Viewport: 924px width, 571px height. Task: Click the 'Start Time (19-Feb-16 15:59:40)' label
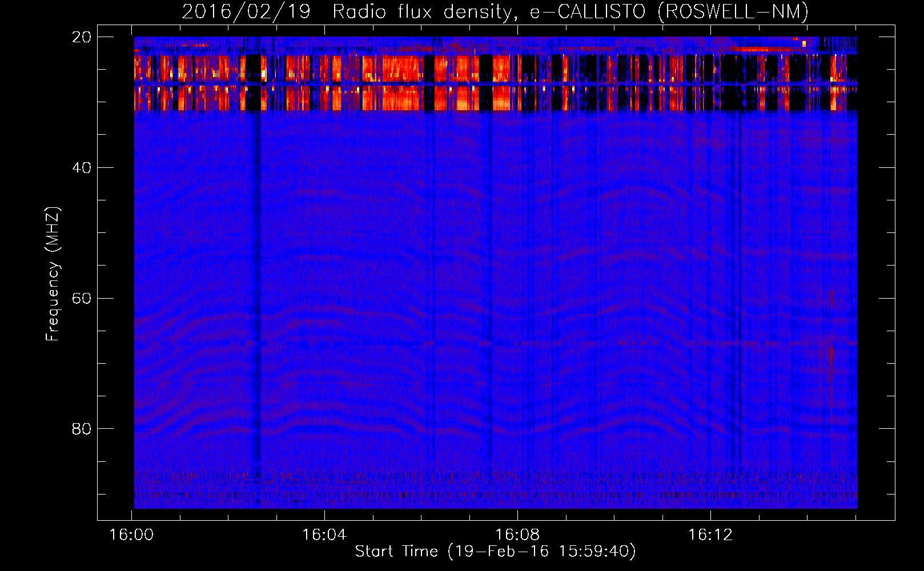[495, 552]
